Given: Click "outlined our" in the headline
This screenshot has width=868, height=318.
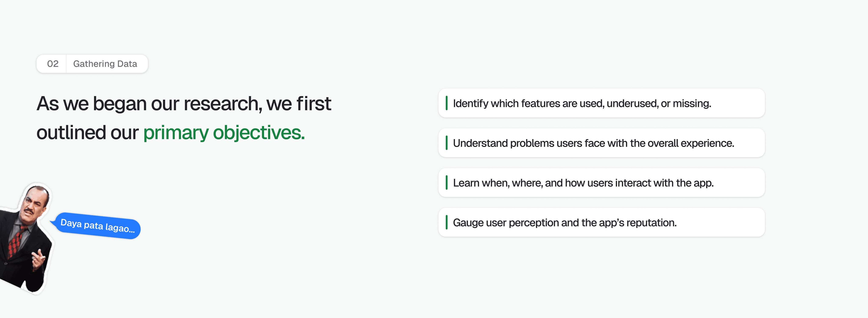Looking at the screenshot, I should click(x=87, y=132).
